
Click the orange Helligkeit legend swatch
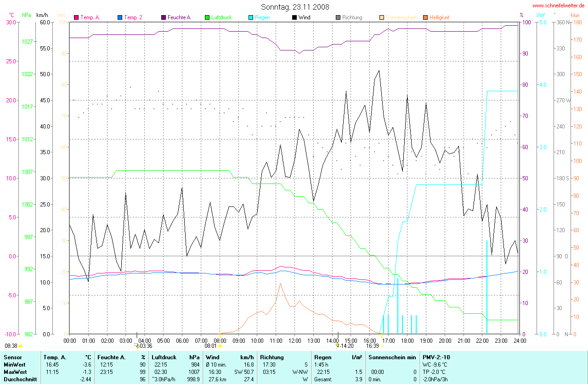pos(425,17)
